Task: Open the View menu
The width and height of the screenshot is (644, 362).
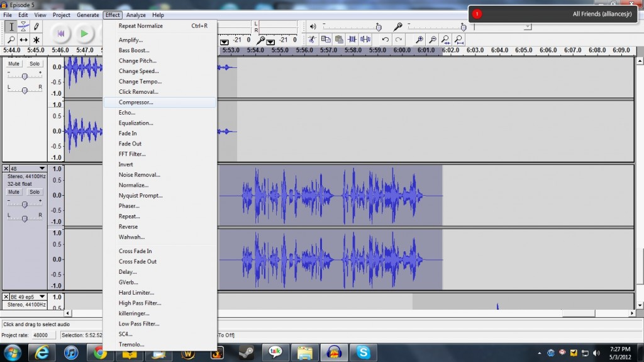Action: [x=40, y=15]
